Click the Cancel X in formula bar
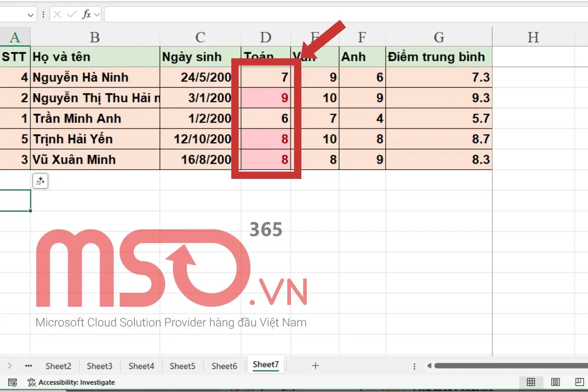Viewport: 588px width, 392px height. [57, 15]
